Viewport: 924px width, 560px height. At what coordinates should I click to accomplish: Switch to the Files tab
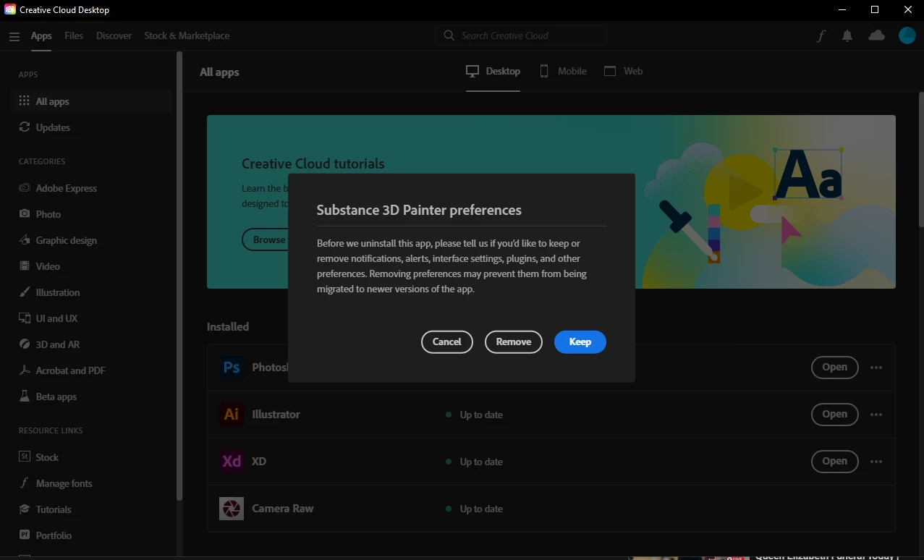point(74,35)
